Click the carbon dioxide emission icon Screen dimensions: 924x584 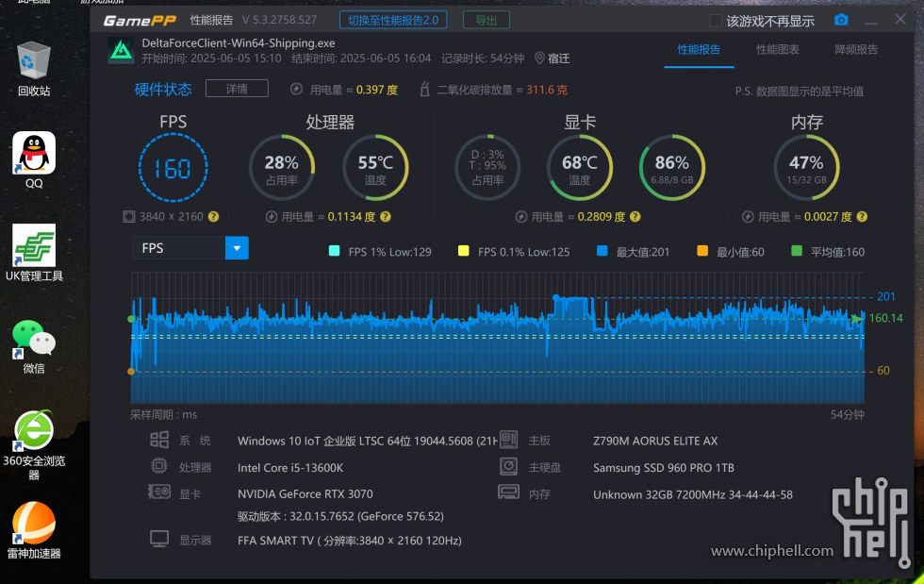tap(424, 89)
